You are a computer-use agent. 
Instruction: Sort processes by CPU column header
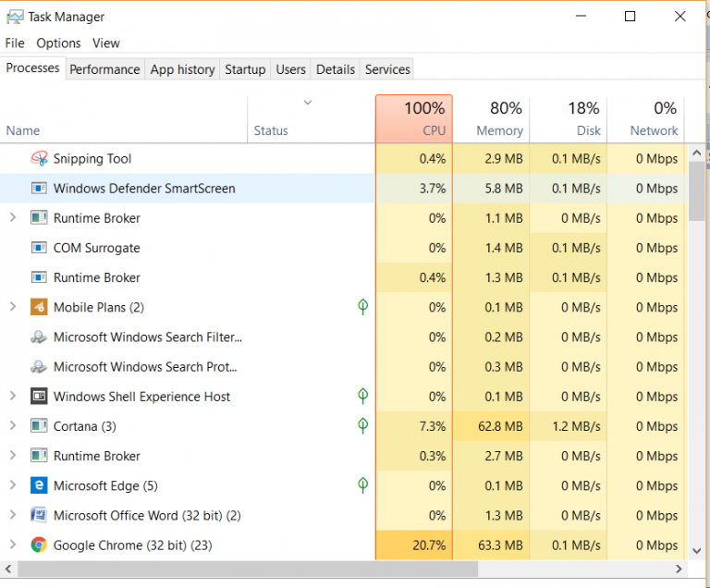click(414, 120)
